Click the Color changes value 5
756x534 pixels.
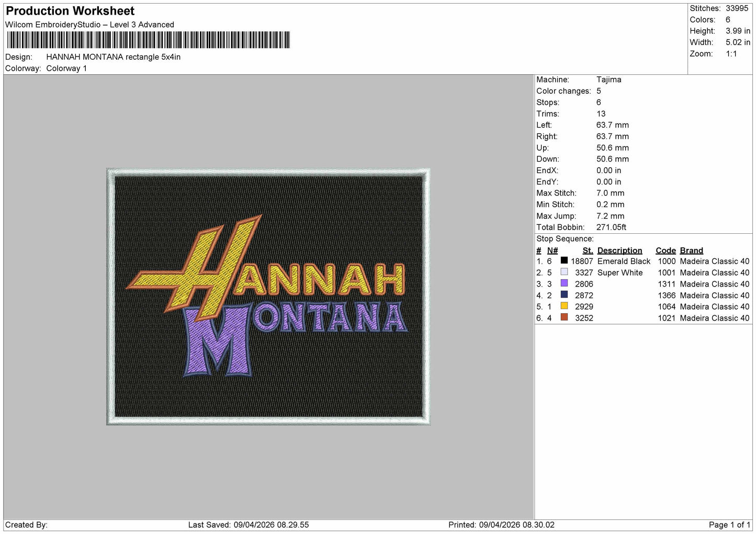click(x=599, y=91)
